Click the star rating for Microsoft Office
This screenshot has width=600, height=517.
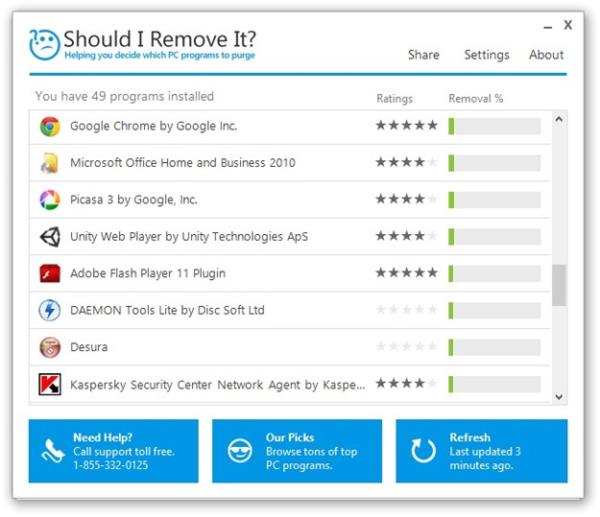[406, 162]
